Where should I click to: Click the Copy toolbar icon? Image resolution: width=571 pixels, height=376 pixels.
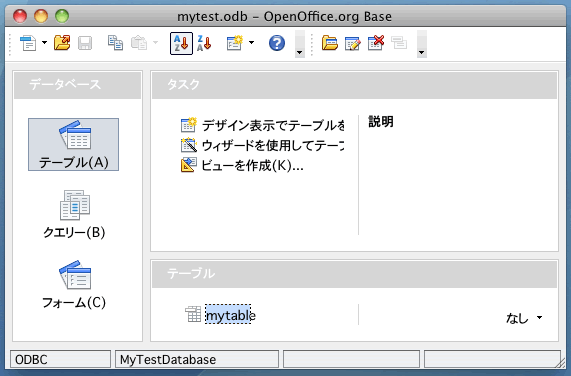point(115,43)
